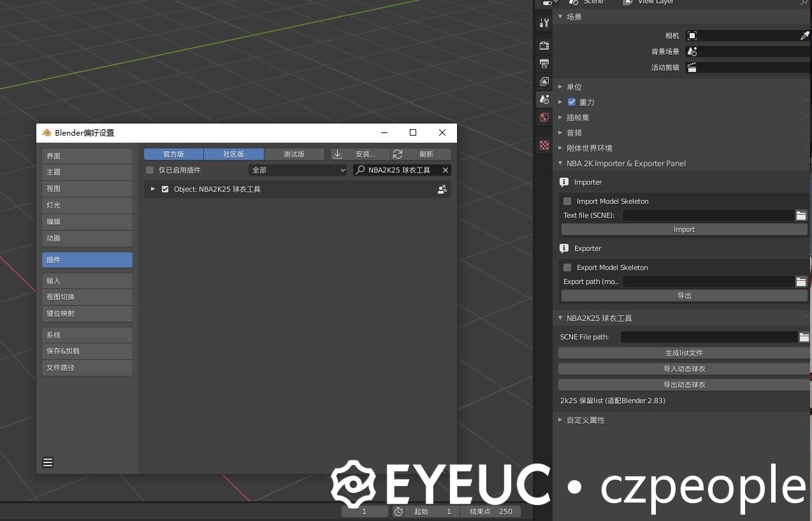Toggle 仅已启用插件 checkbox
The image size is (812, 521).
(x=150, y=170)
